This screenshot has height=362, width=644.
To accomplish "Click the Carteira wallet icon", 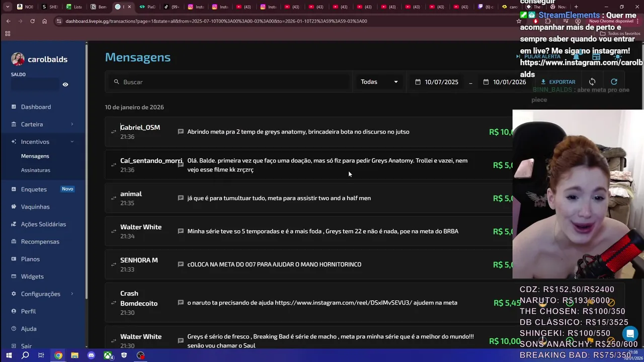I will coord(14,124).
